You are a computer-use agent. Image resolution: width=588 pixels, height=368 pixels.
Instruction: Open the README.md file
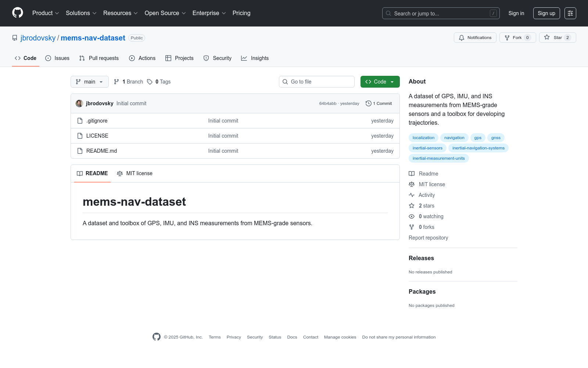(102, 151)
